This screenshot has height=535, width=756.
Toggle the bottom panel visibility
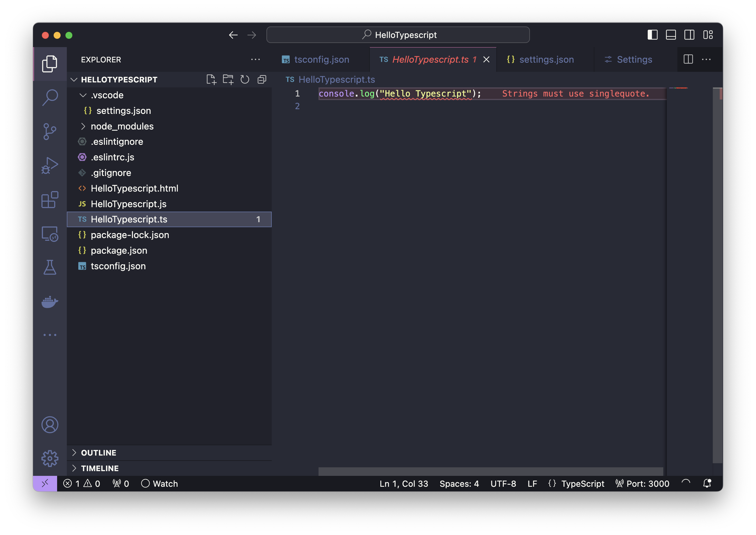pos(671,35)
